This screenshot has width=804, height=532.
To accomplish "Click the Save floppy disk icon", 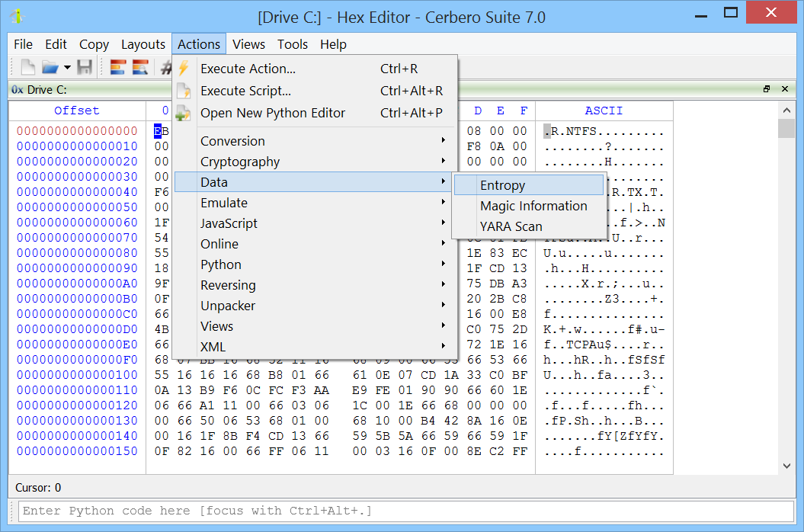I will click(x=85, y=67).
